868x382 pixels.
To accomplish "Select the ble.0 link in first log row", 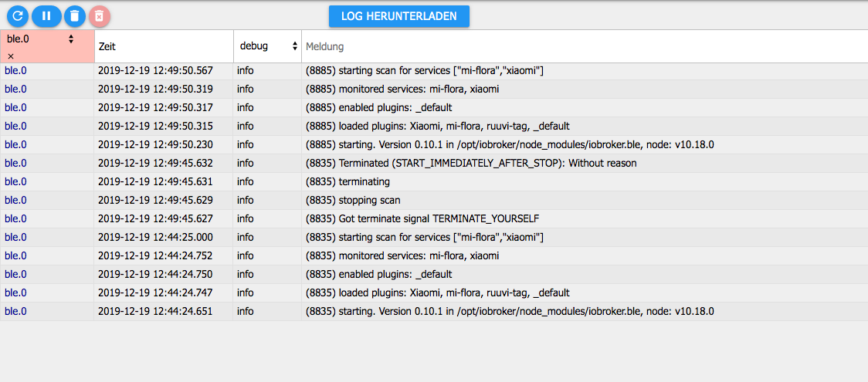I will [x=15, y=71].
